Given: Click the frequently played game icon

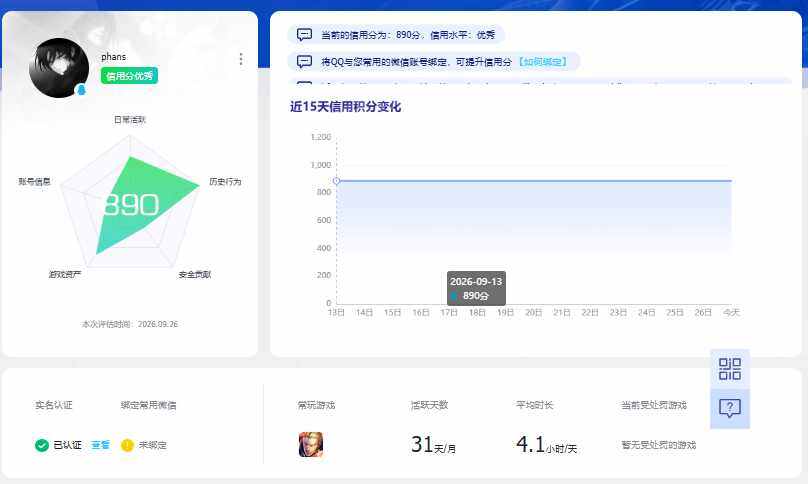Looking at the screenshot, I should click(311, 444).
